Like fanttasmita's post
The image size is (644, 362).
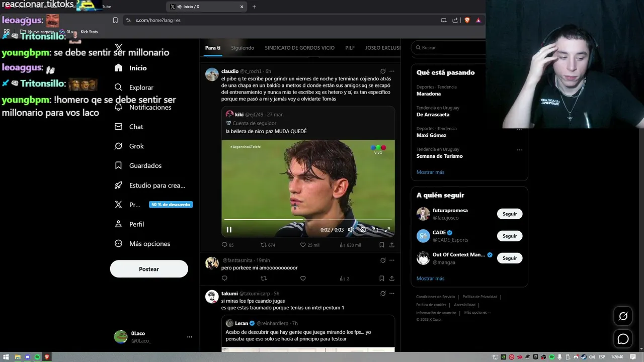point(303,279)
